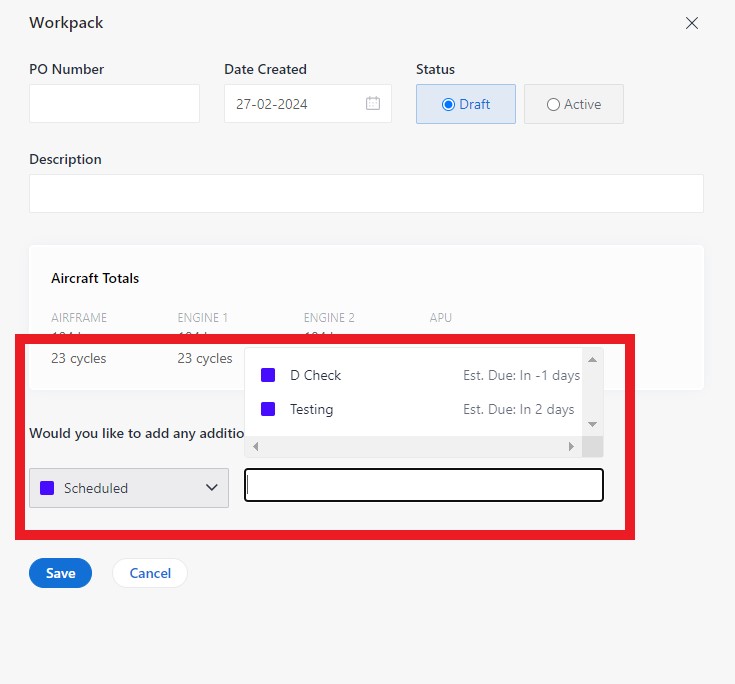Select the Active status radio button
735x684 pixels.
point(553,104)
